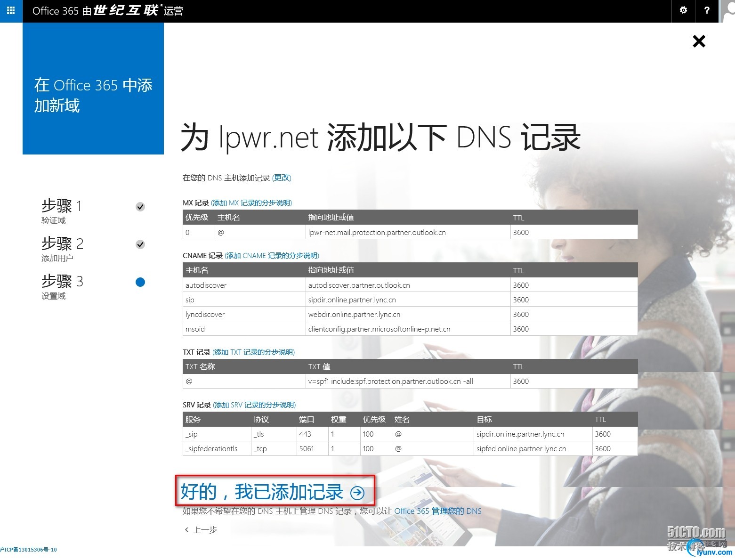Click port 5061 cell
Image resolution: width=735 pixels, height=560 pixels.
312,448
